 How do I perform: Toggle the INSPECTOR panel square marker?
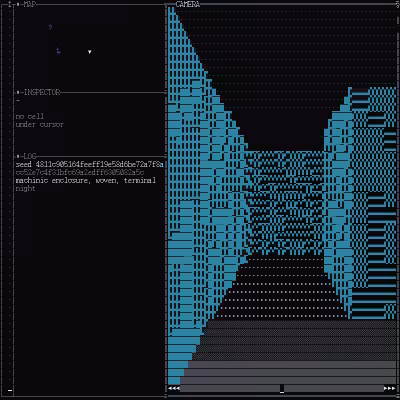click(x=18, y=92)
